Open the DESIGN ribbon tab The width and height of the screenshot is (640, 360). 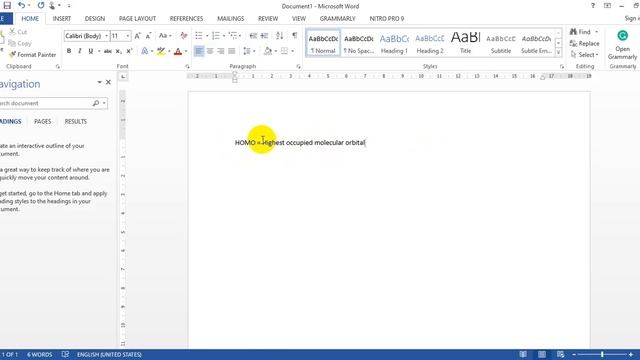click(x=95, y=19)
